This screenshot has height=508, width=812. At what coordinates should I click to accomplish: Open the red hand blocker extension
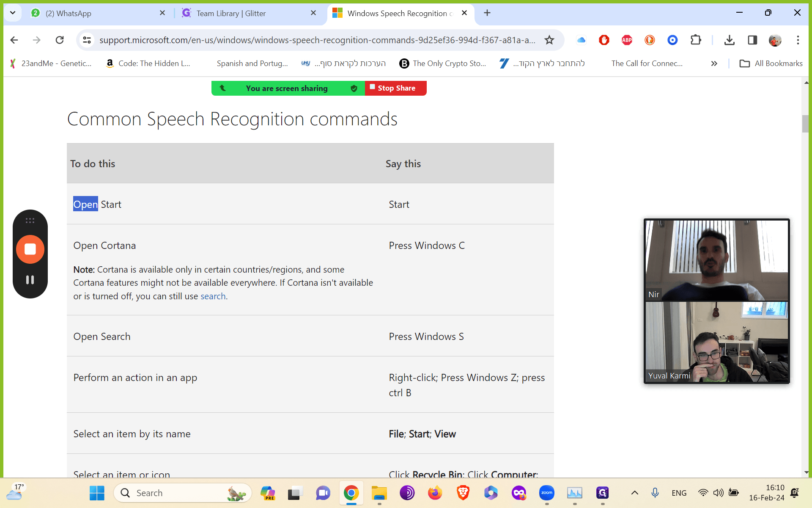[604, 40]
